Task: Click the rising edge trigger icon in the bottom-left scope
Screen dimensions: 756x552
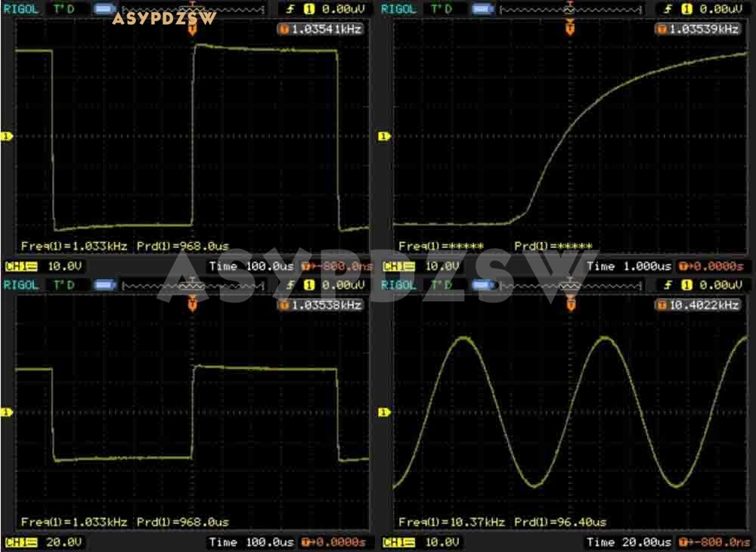Action: click(291, 285)
